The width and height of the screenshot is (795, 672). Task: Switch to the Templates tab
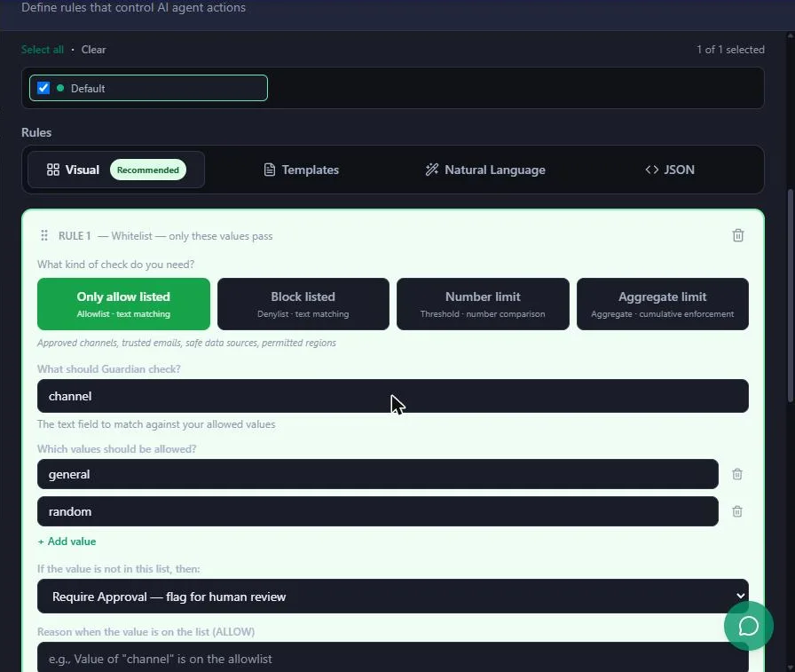pos(301,170)
